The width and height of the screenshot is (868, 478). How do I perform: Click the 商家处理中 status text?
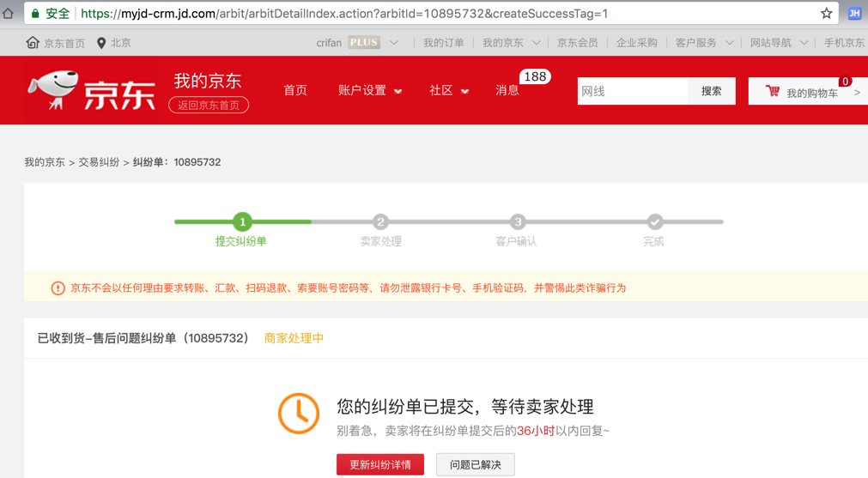point(294,338)
